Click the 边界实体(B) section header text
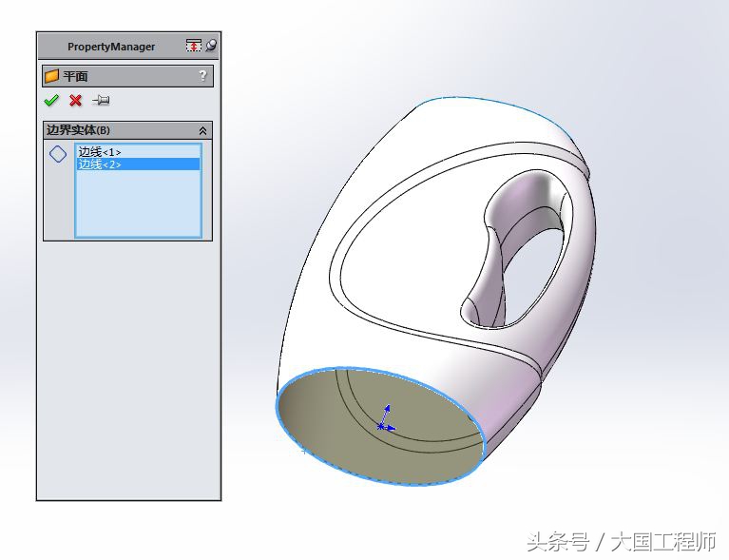 tap(78, 130)
